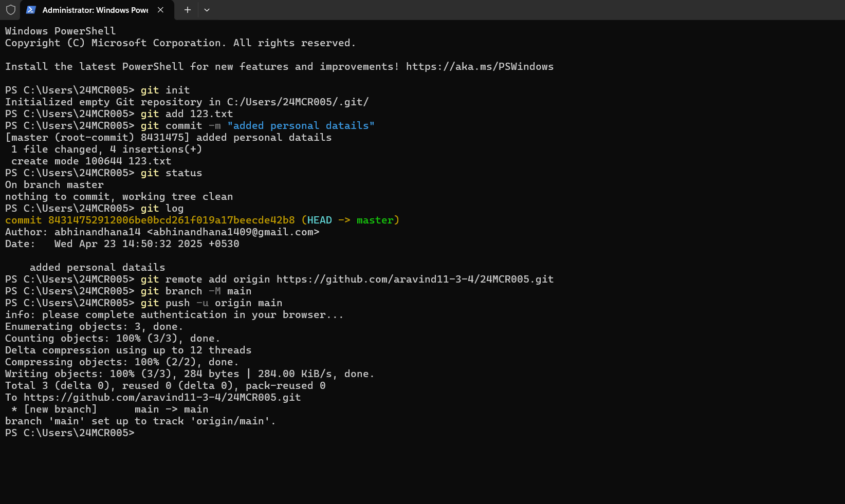Click 'nothing to commit, working tree clean'
The image size is (845, 504).
[119, 197]
